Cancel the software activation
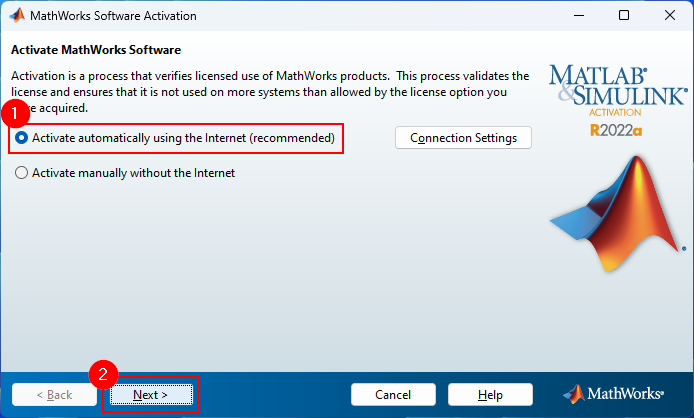This screenshot has height=418, width=694. point(393,395)
